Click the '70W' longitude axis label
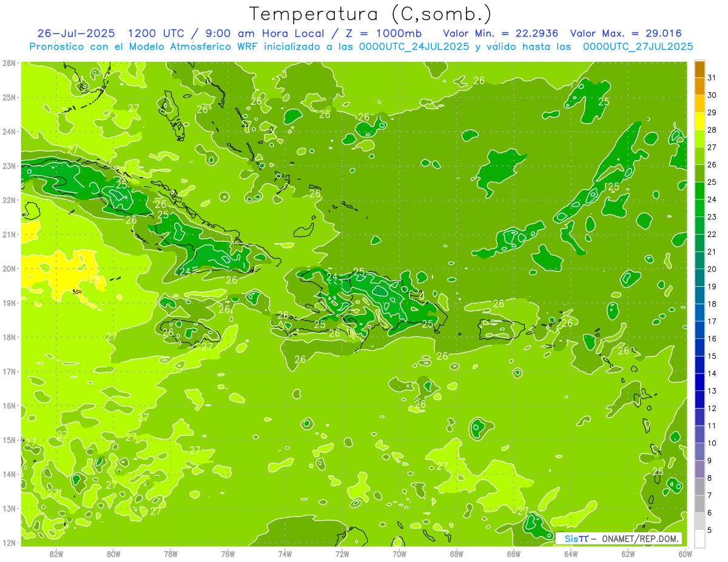This screenshot has height=562, width=728. click(x=399, y=554)
